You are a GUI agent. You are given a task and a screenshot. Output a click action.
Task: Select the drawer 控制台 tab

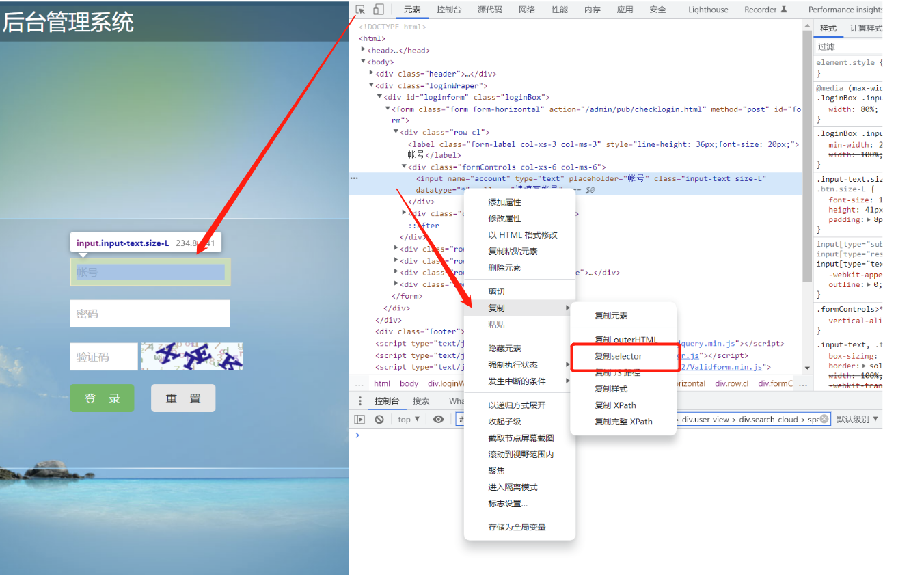click(387, 401)
